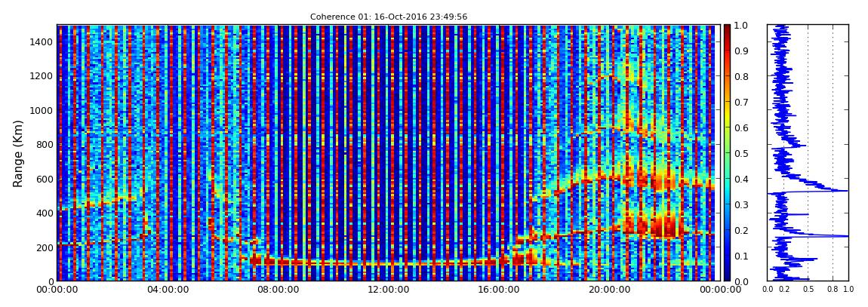Click the 08:00:00 time axis label
The width and height of the screenshot is (868, 307).
(x=276, y=290)
